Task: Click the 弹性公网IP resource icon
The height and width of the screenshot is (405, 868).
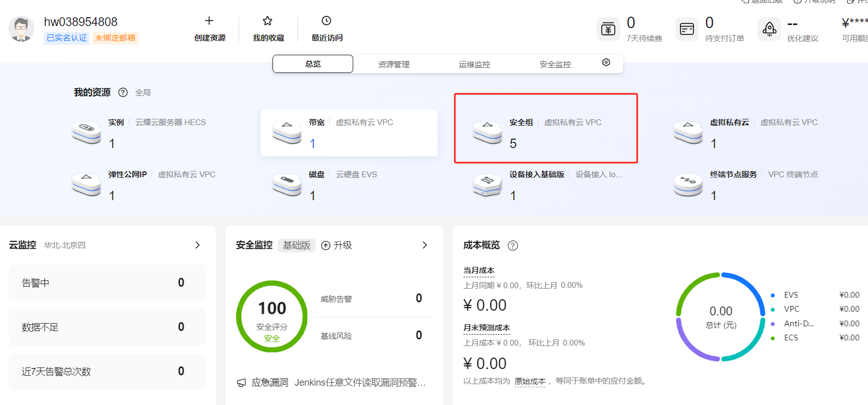Action: tap(86, 185)
